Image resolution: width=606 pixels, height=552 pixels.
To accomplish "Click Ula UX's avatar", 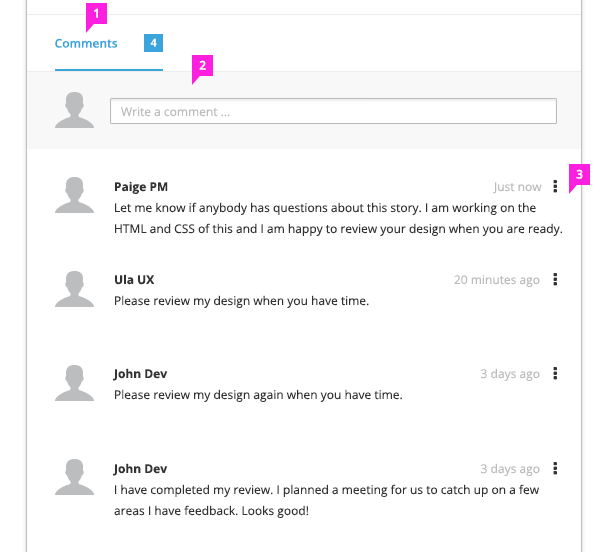I will click(74, 289).
